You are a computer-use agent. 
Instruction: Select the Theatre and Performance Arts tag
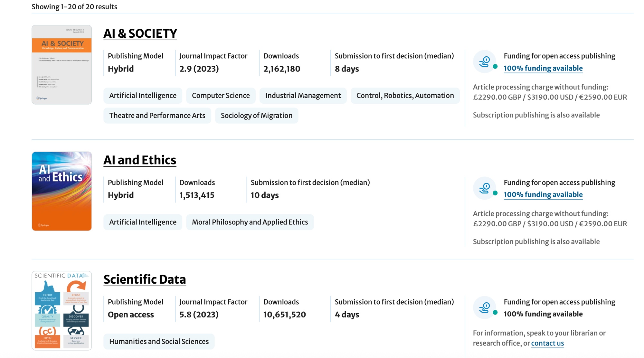coord(157,116)
